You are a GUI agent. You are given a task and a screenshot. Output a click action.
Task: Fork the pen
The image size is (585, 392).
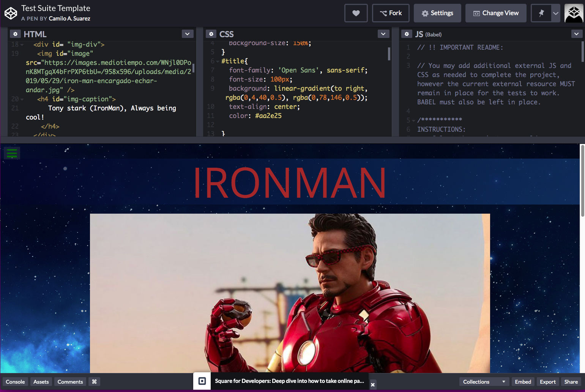(x=391, y=13)
